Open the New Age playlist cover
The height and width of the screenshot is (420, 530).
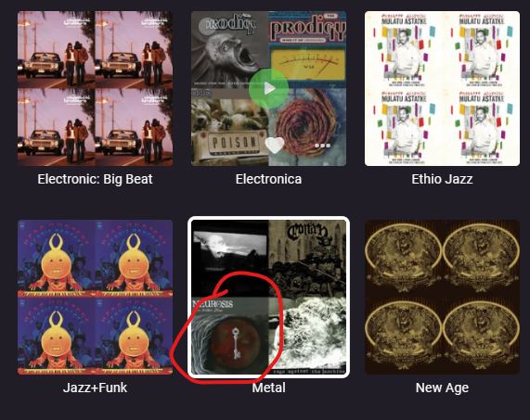click(442, 297)
